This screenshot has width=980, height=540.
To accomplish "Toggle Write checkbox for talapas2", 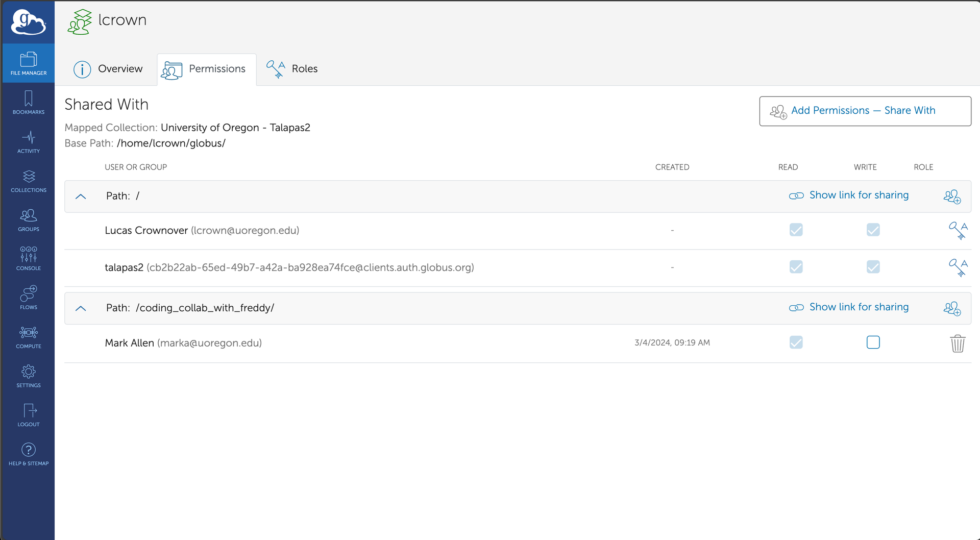I will (873, 267).
